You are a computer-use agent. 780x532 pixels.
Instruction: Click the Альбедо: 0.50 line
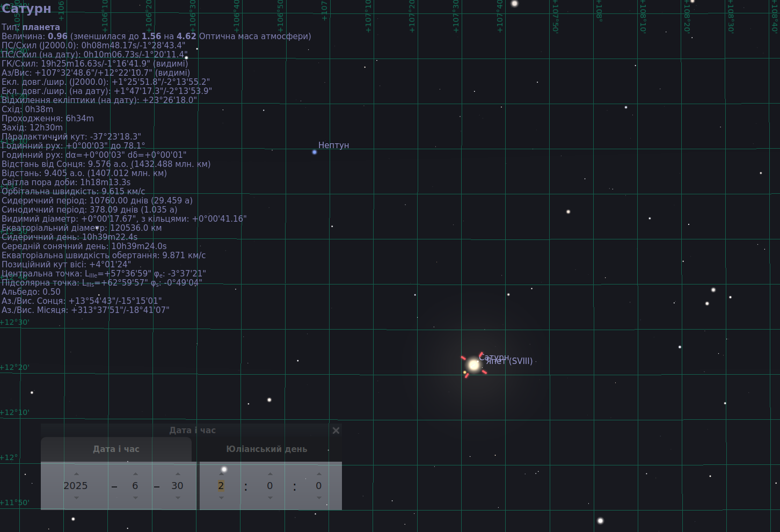31,292
